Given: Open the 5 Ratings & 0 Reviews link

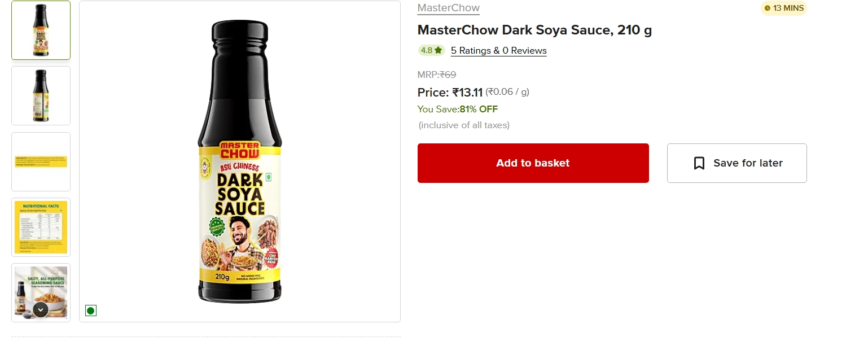Looking at the screenshot, I should click(498, 51).
